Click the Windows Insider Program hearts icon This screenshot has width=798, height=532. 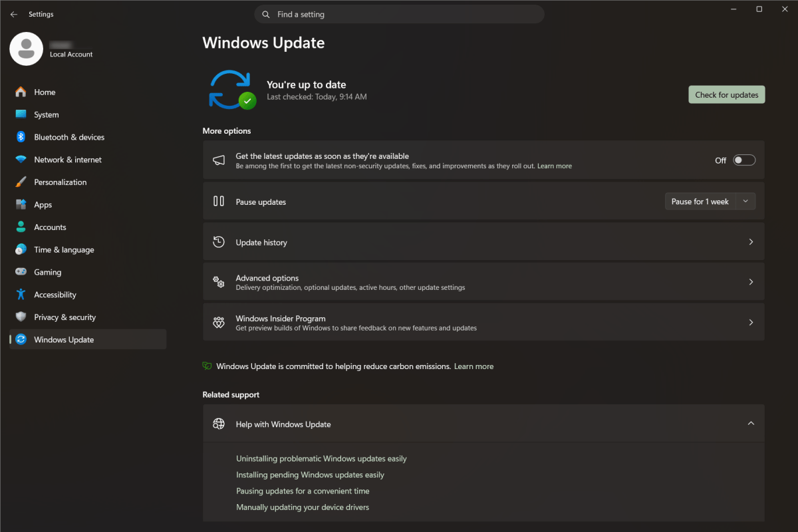[219, 323]
